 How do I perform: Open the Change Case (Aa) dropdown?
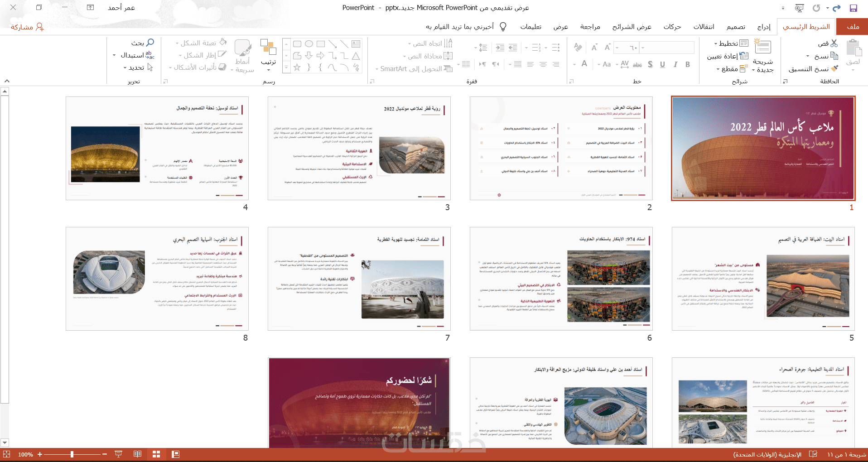[605, 64]
